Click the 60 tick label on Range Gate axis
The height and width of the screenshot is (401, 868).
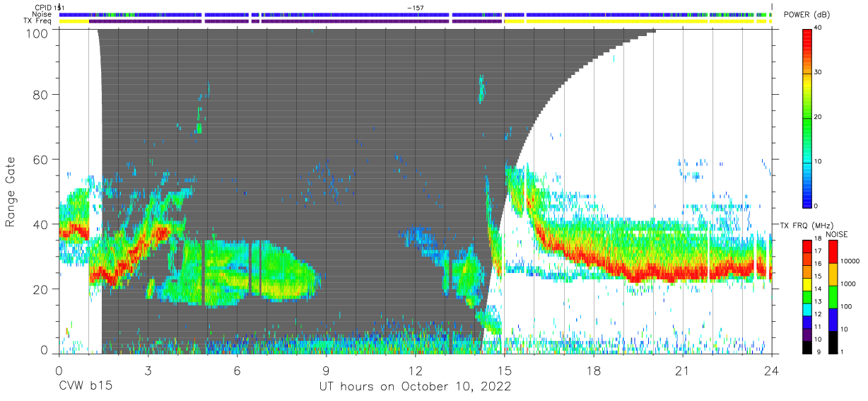click(x=41, y=159)
